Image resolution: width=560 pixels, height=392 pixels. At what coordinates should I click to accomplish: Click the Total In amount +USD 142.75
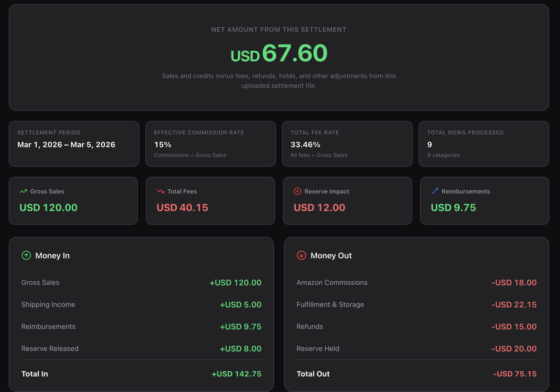click(x=236, y=374)
